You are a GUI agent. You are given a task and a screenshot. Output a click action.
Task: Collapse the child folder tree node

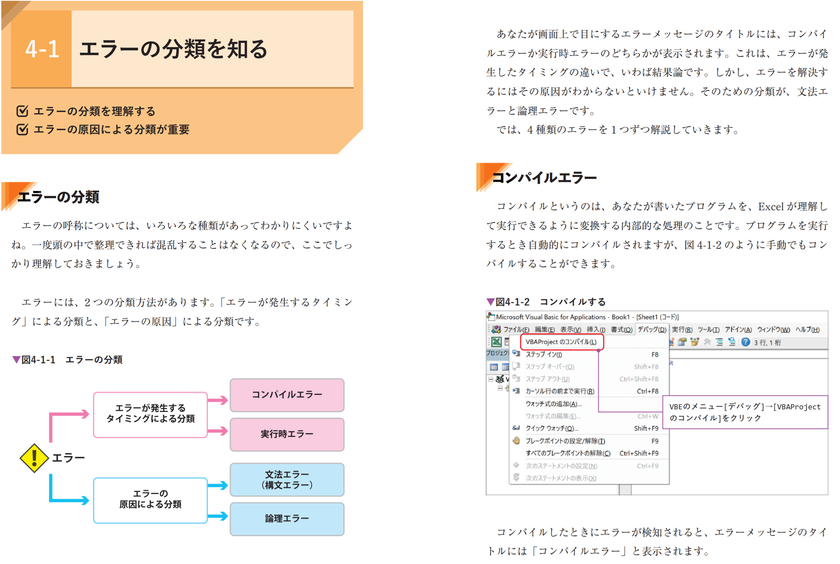[500, 388]
